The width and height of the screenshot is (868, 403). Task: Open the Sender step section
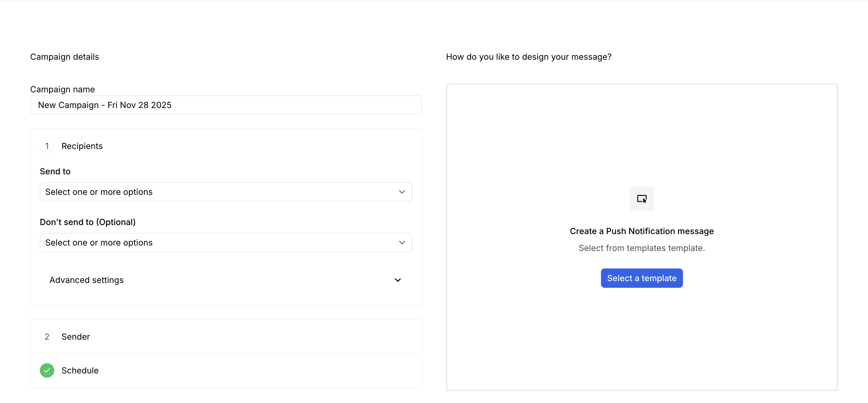tap(75, 337)
